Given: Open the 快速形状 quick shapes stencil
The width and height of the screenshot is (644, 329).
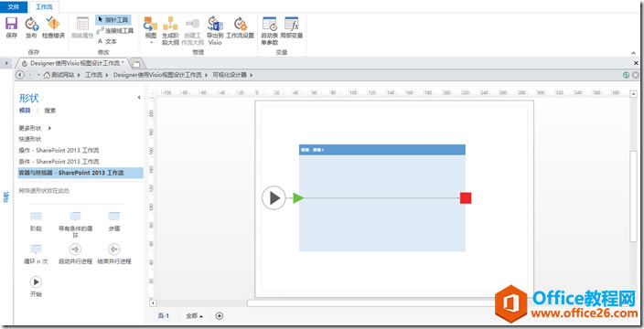Looking at the screenshot, I should click(x=30, y=139).
